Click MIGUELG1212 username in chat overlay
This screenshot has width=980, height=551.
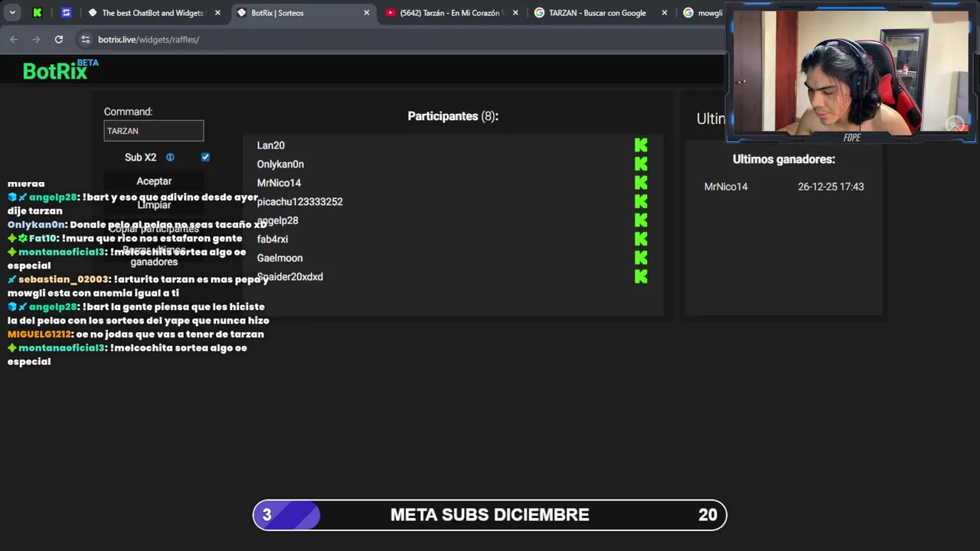39,334
